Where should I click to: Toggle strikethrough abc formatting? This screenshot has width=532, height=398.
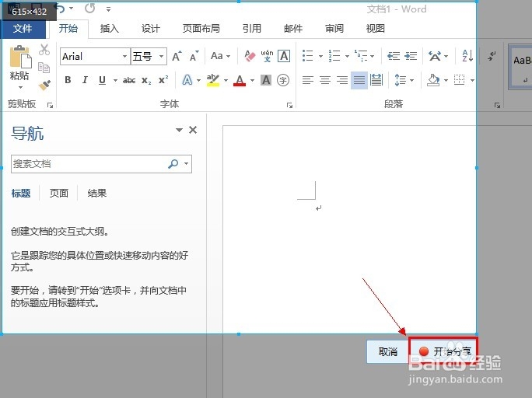pos(129,80)
